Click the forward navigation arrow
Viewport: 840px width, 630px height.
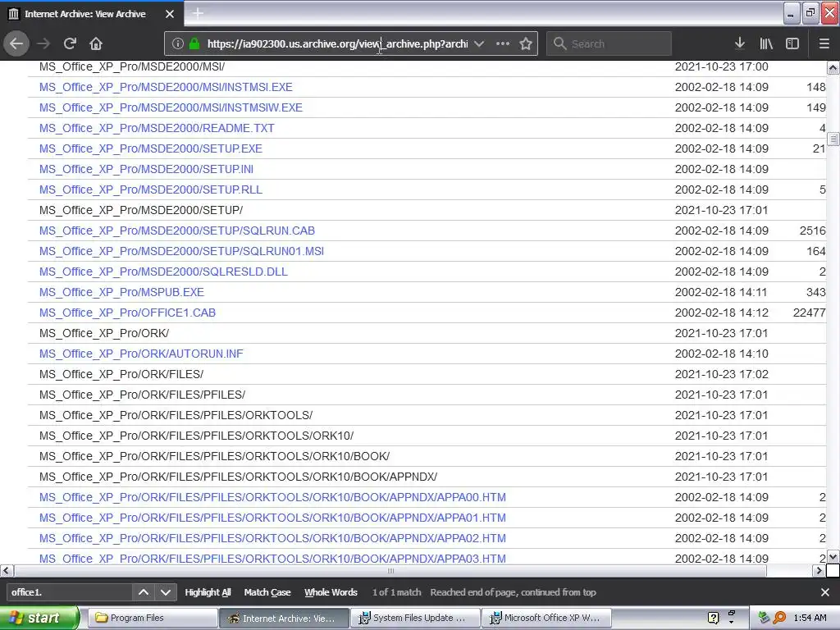tap(43, 43)
